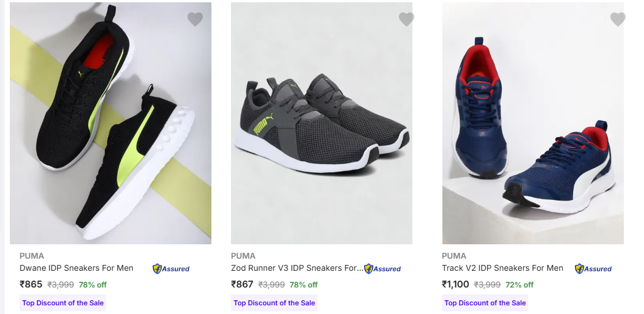The image size is (644, 314).
Task: Toggle wishlist heart on Zod Runner V3
Action: 407,20
